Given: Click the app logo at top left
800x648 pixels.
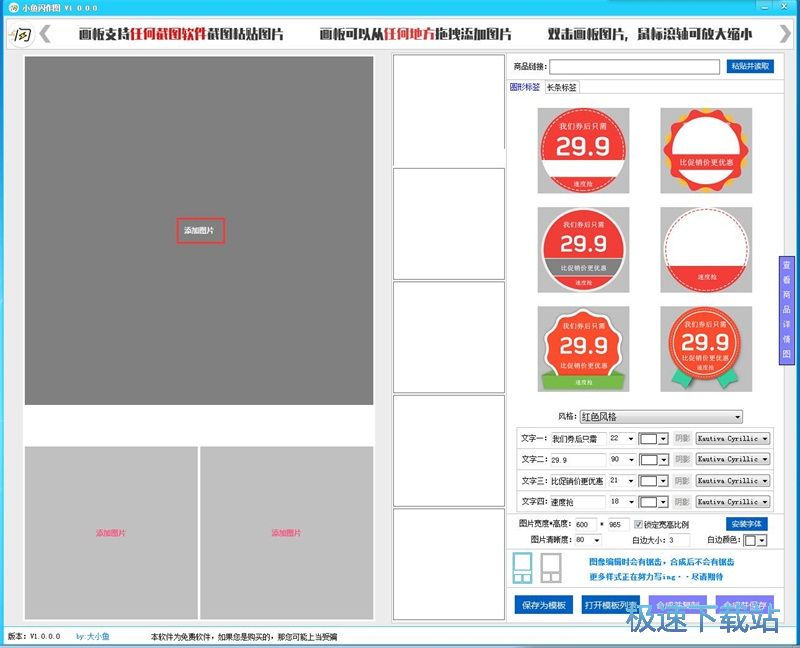Looking at the screenshot, I should pos(18,35).
